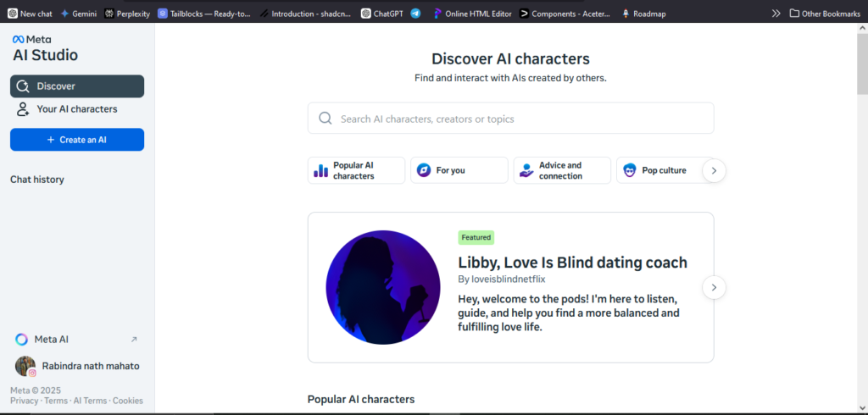
Task: Open the Other Bookmarks folder
Action: click(x=825, y=14)
